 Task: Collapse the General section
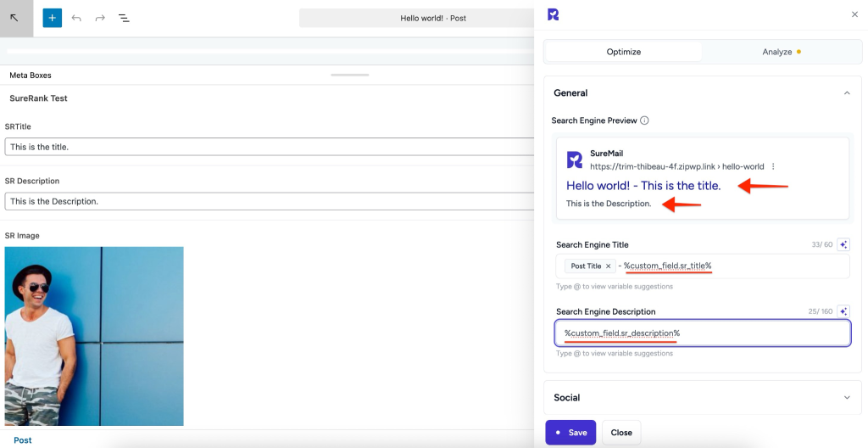click(x=847, y=93)
